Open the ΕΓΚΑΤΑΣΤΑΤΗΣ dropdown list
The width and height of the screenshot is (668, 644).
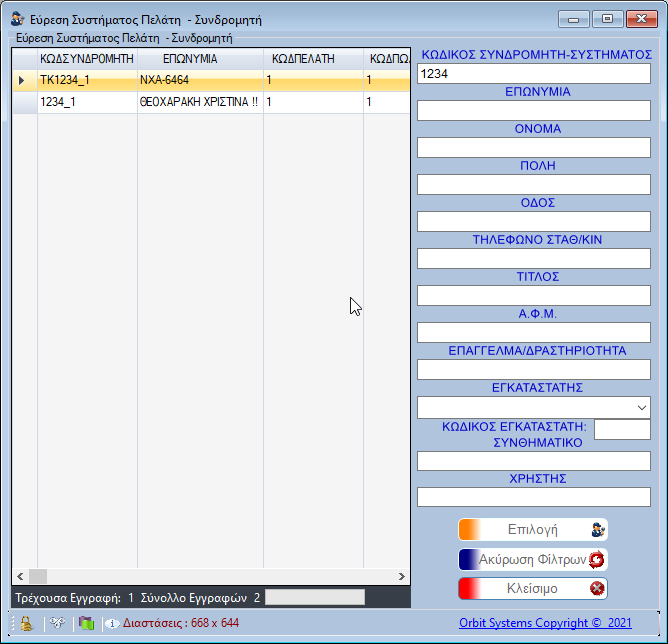(641, 407)
